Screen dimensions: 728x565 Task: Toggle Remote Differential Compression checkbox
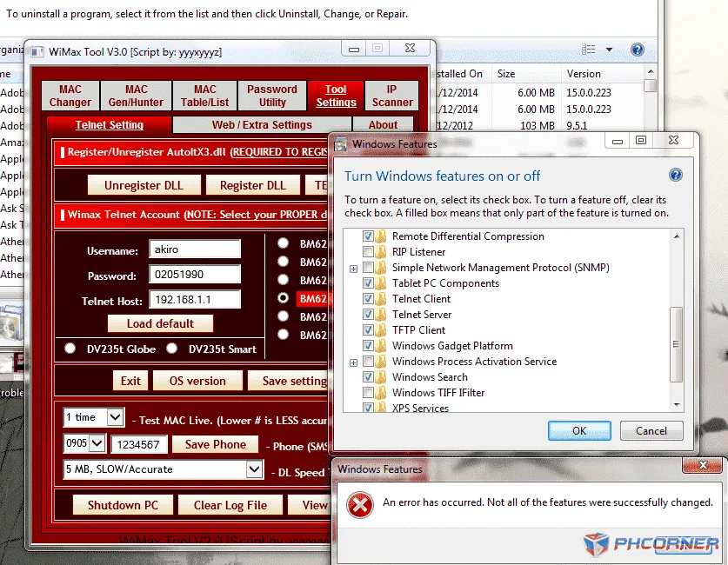(x=368, y=236)
